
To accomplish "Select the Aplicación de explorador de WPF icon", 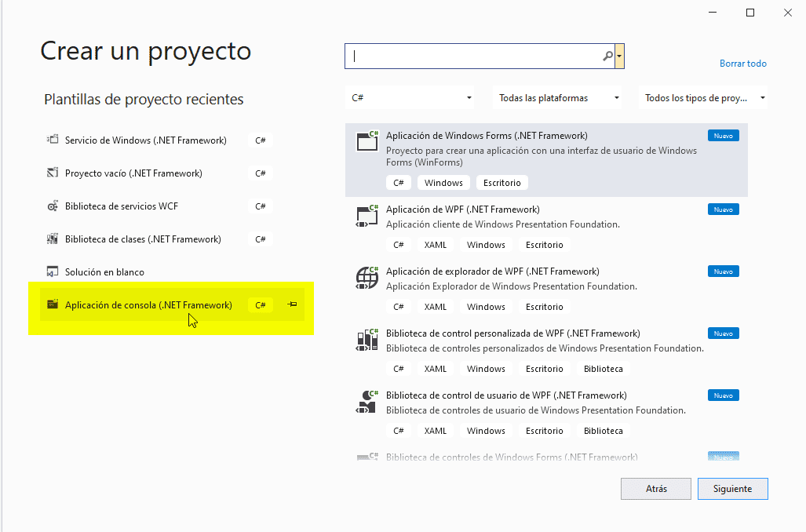I will (367, 277).
